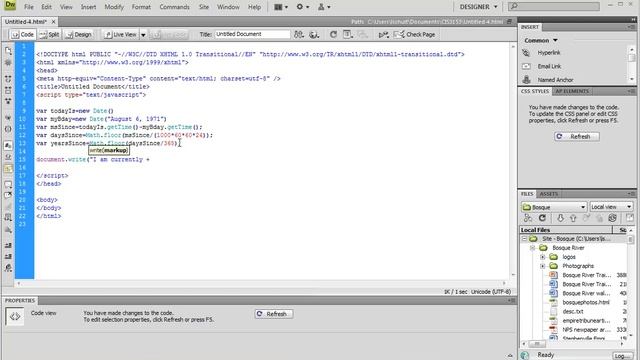The width and height of the screenshot is (640, 360).
Task: Click the Local Files column header
Action: (x=566, y=230)
